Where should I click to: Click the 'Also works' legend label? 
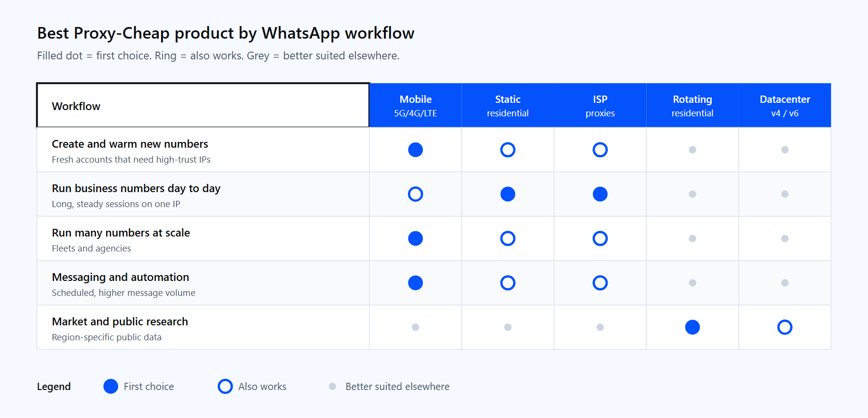pos(262,386)
